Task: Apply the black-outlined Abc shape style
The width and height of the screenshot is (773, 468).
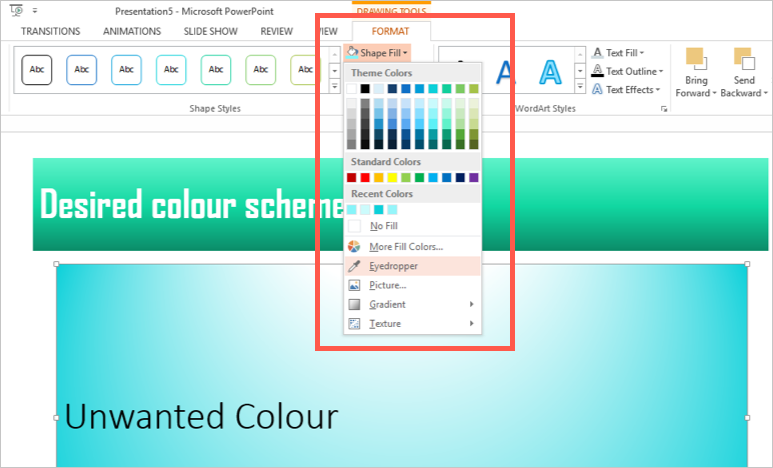Action: coord(37,70)
